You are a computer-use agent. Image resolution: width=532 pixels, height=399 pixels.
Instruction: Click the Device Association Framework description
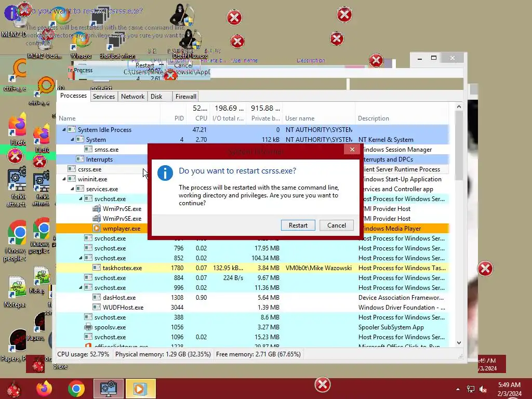click(x=401, y=298)
